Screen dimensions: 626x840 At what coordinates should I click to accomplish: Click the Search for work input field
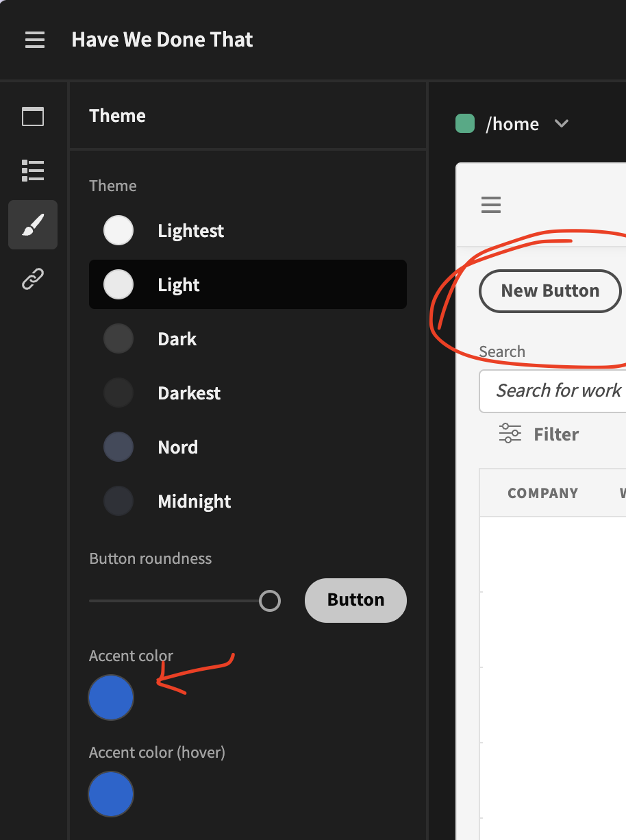click(x=558, y=391)
